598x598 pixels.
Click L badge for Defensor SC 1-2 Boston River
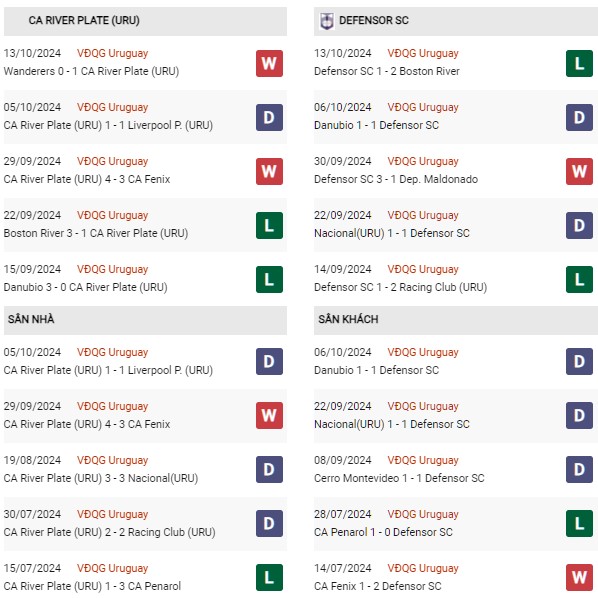click(579, 63)
